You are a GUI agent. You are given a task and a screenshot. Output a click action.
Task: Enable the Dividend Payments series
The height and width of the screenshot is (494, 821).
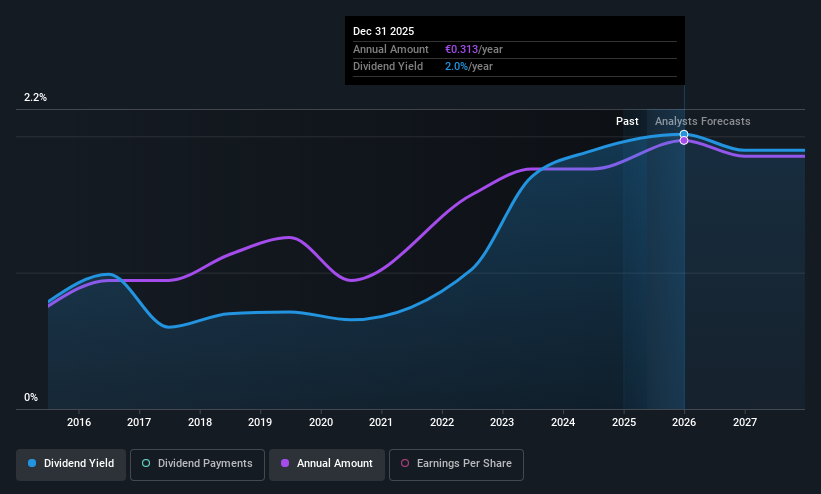coord(197,464)
